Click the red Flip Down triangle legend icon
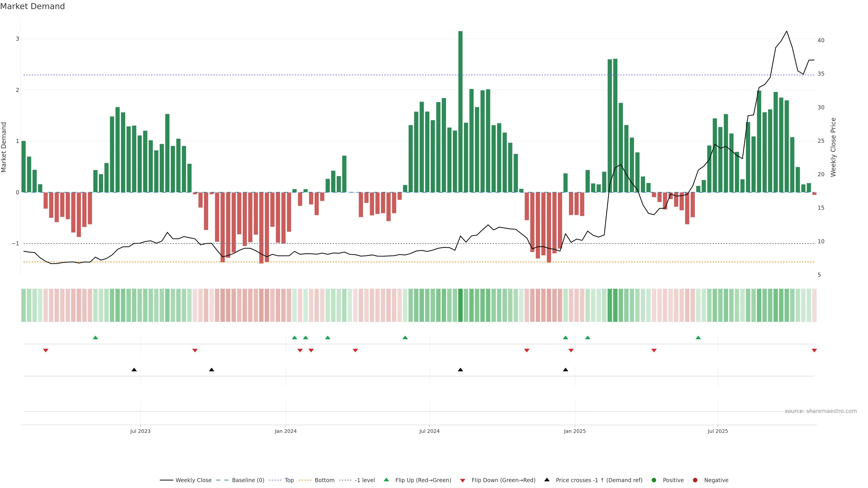Screen dimensions: 868x488 463,480
